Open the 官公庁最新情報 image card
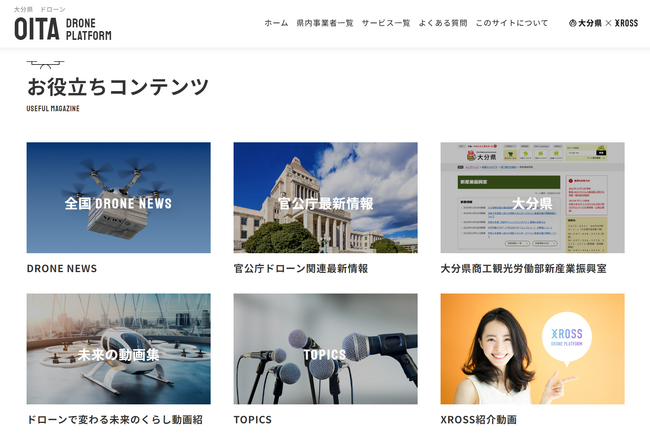650x433 pixels. pyautogui.click(x=325, y=198)
